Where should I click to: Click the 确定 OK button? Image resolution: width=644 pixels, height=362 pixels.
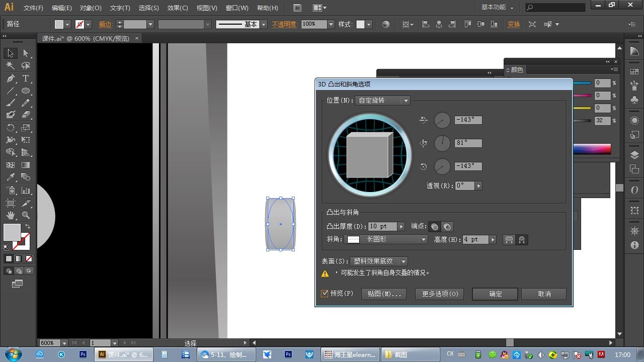[x=496, y=294]
